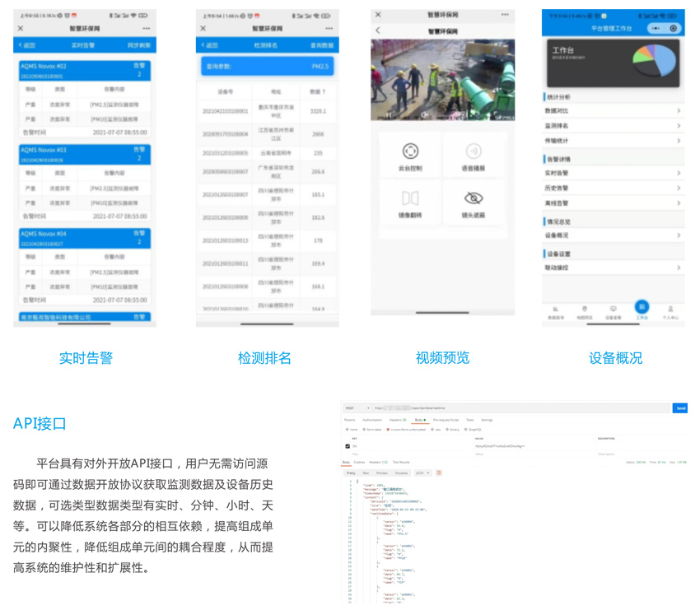The image size is (700, 610).
Task: Open the Cookies response tab
Action: [x=359, y=463]
